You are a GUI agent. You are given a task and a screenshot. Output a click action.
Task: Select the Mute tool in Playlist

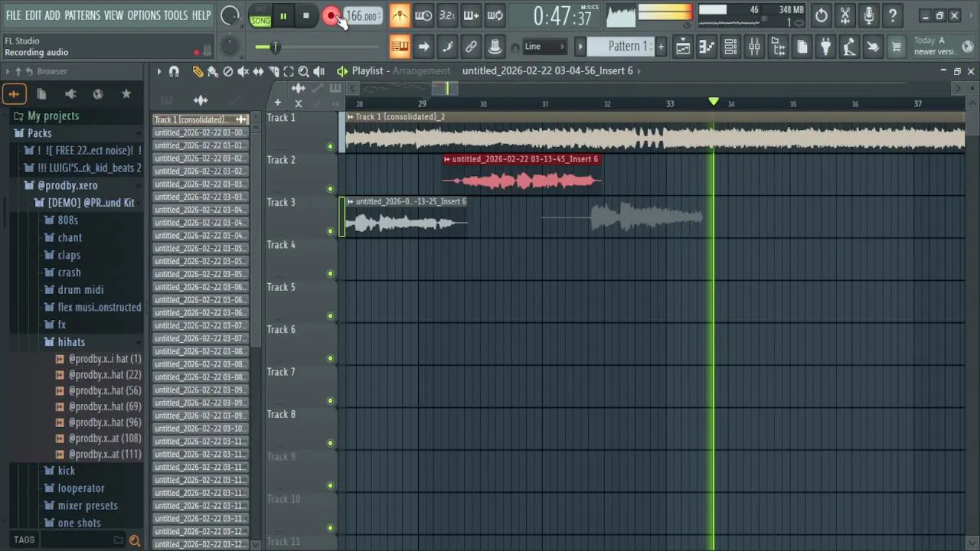coord(243,71)
